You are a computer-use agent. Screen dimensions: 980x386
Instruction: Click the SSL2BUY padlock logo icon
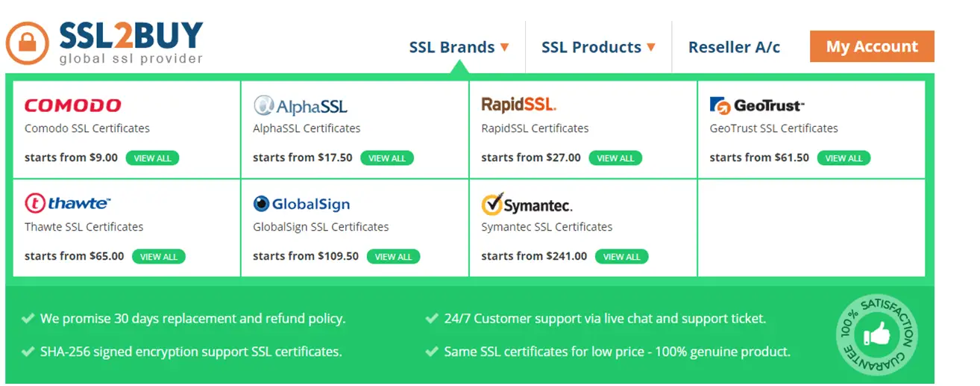coord(28,43)
